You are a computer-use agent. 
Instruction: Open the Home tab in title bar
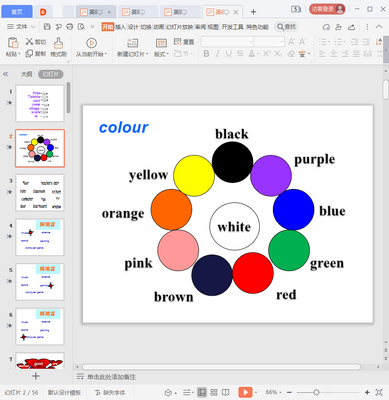click(x=17, y=12)
